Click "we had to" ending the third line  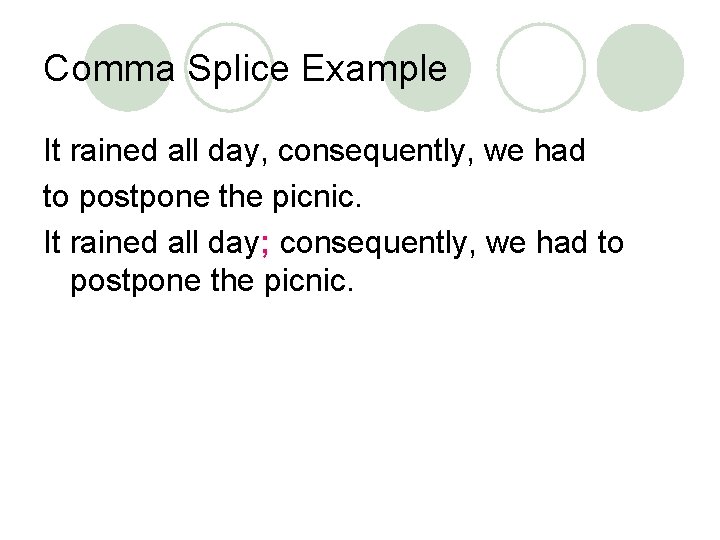pos(555,242)
